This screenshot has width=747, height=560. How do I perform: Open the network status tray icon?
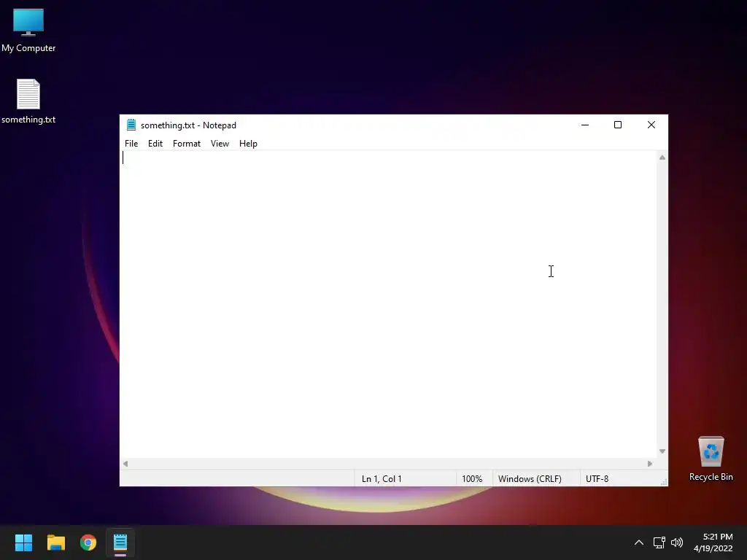pos(659,542)
